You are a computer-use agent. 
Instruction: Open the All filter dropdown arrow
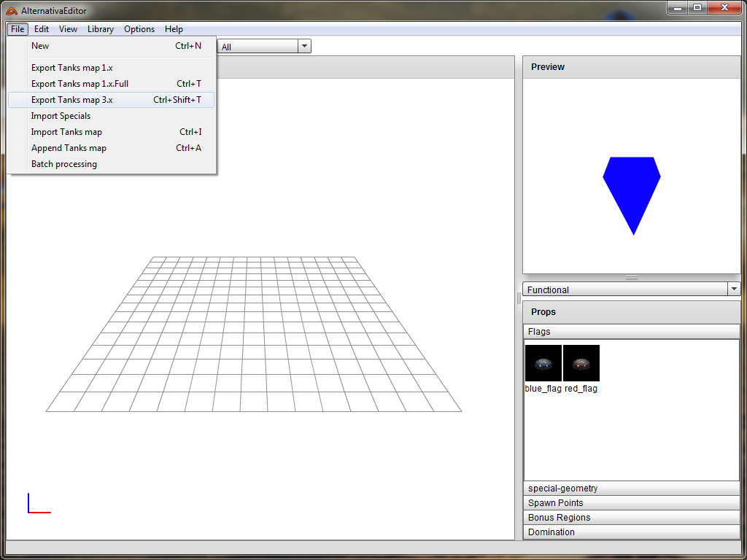(x=304, y=47)
